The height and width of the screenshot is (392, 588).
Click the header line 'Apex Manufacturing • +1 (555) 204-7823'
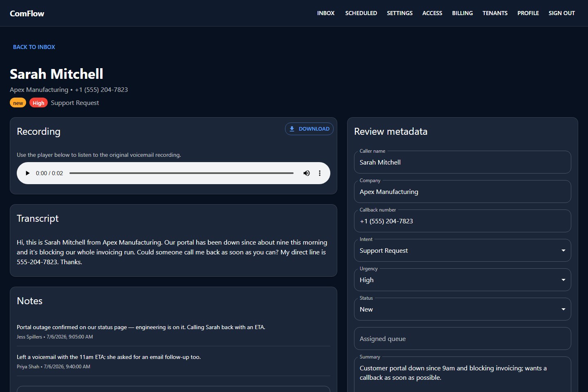[x=69, y=89]
